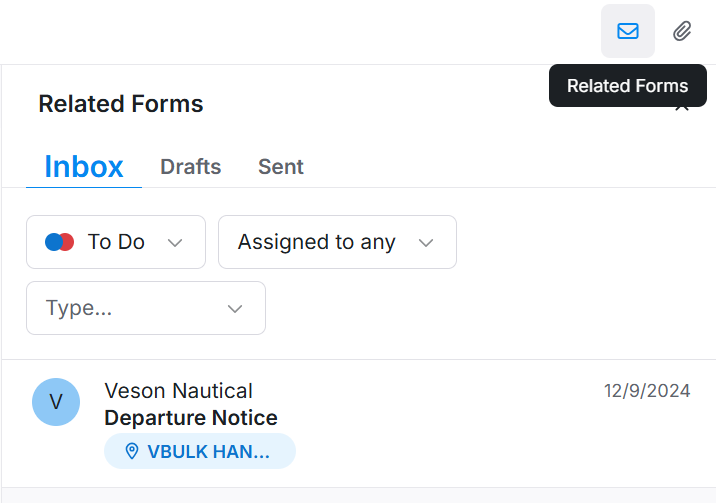Click the V sender avatar
This screenshot has width=716, height=503.
tap(56, 402)
